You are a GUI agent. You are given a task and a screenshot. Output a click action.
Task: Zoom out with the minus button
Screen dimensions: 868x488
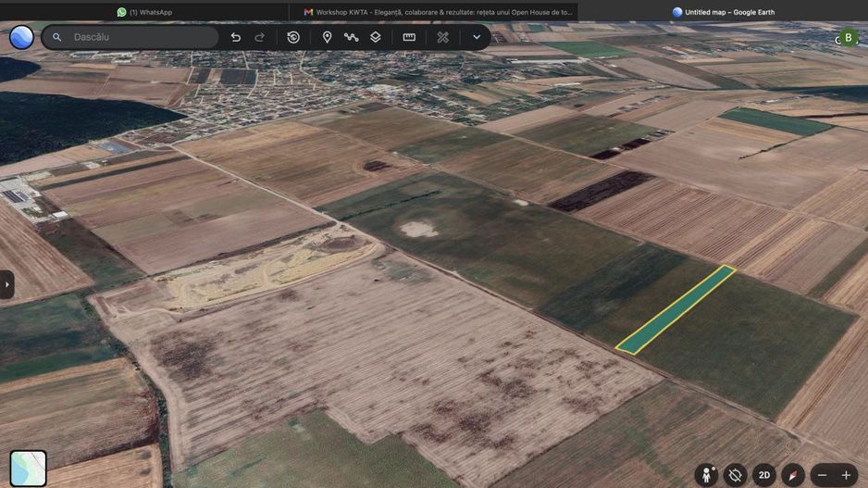point(822,475)
